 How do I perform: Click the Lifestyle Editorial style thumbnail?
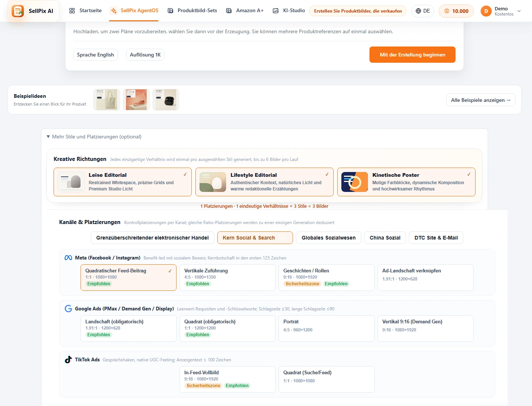pyautogui.click(x=213, y=182)
